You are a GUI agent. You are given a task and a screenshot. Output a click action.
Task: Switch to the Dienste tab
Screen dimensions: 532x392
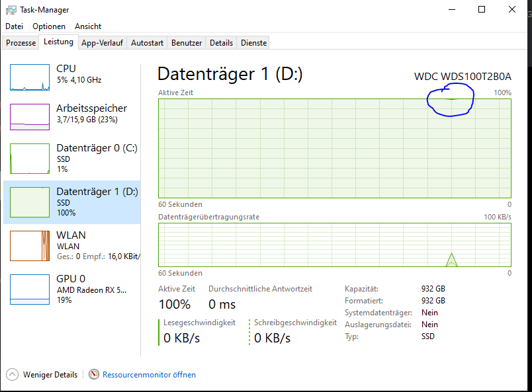click(254, 43)
